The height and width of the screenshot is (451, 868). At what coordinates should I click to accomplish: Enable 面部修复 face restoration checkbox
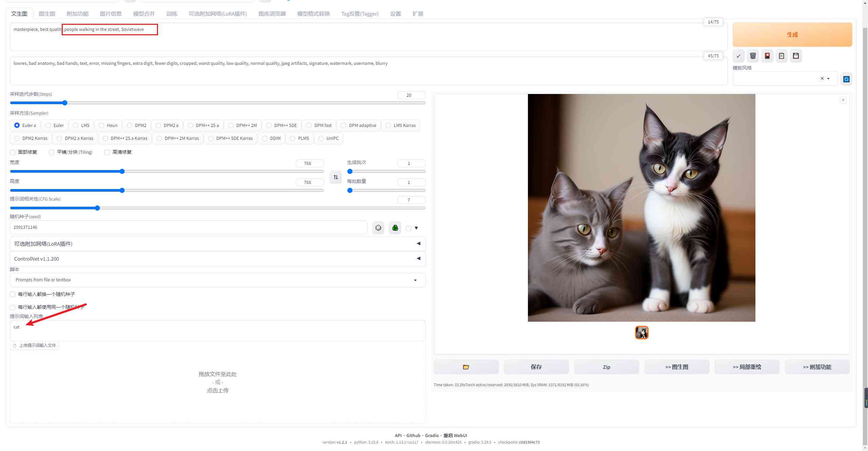[13, 152]
